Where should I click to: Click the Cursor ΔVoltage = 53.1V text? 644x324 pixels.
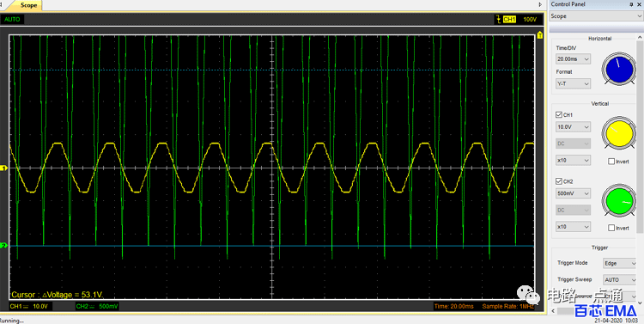[x=57, y=295]
